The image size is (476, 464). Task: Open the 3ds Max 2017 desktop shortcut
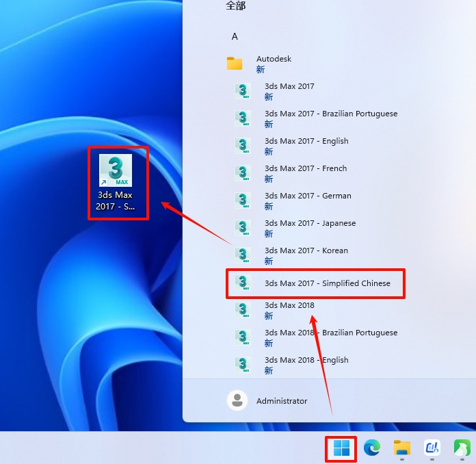tap(116, 181)
